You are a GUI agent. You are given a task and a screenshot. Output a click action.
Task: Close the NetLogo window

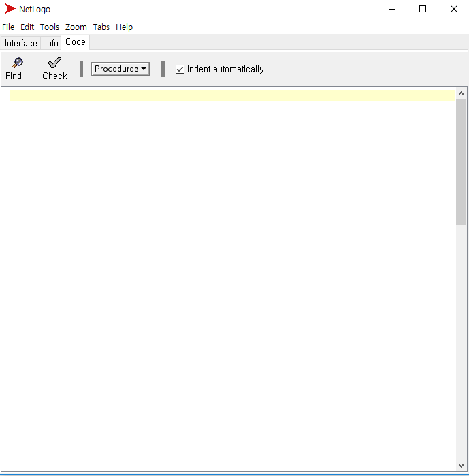pyautogui.click(x=454, y=9)
